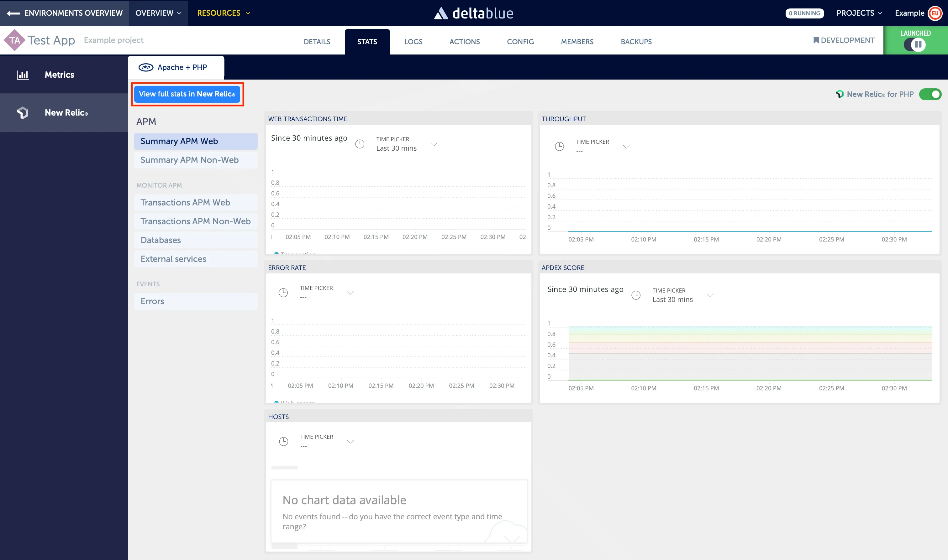948x560 pixels.
Task: Click the 0 Running indicator
Action: coord(804,13)
